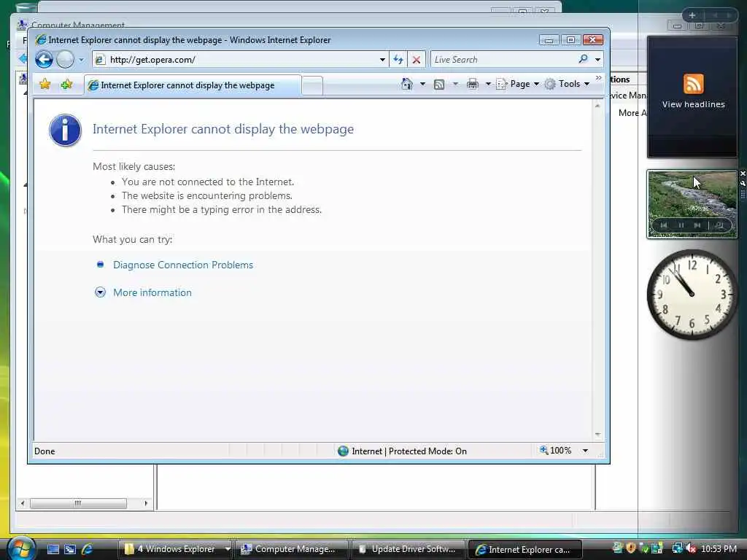Click Diagnose Connection Problems link
The width and height of the screenshot is (747, 560).
[183, 265]
